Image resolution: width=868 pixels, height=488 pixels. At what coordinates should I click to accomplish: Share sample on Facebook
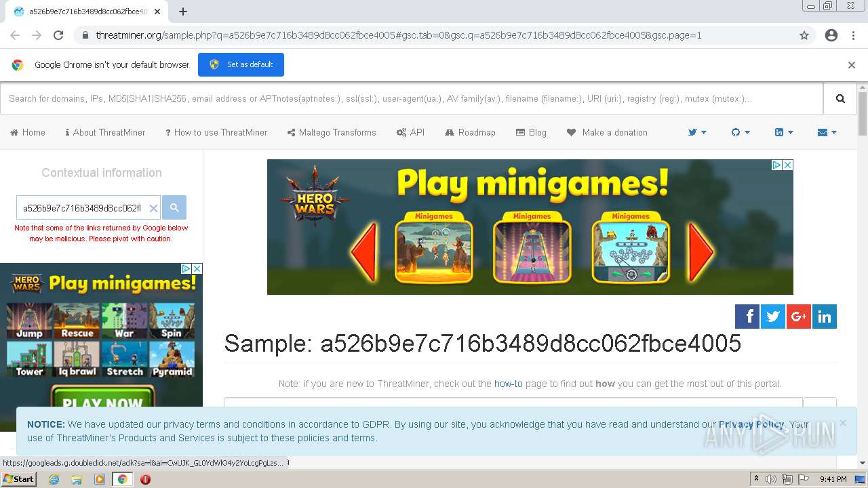747,317
